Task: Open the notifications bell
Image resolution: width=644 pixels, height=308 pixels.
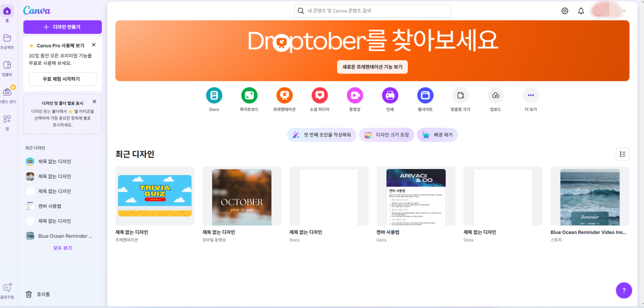Action: (x=581, y=11)
